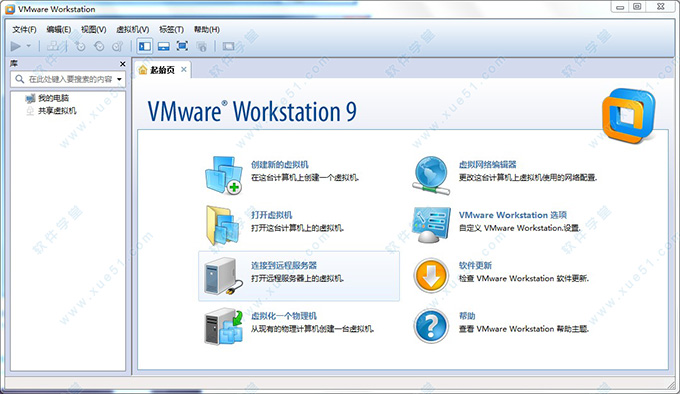Click the 创建新的虚拟机 link
This screenshot has height=394, width=680.
[280, 164]
